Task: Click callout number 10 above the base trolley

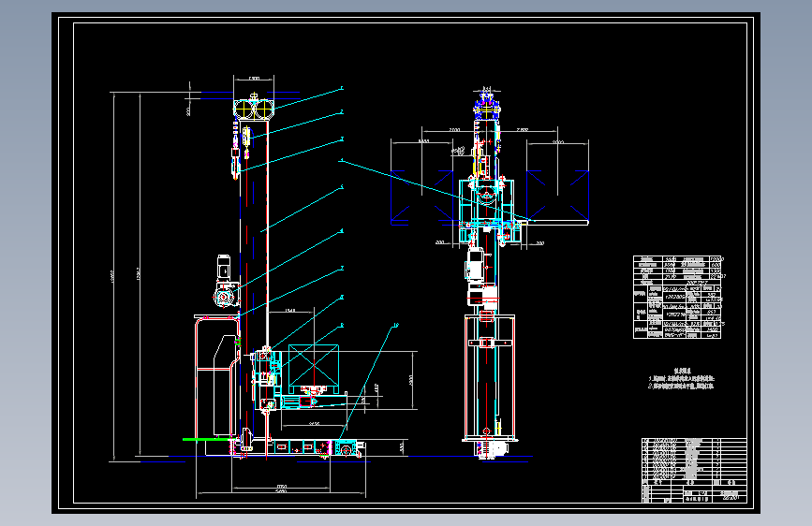Action: (x=396, y=325)
